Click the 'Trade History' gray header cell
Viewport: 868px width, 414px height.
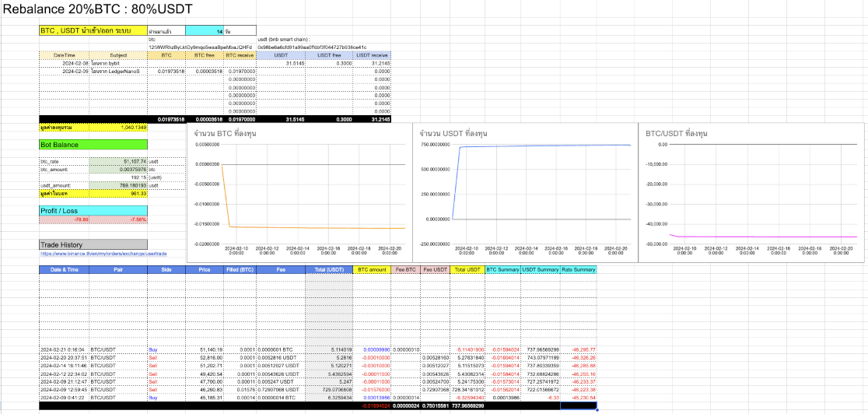click(x=93, y=244)
